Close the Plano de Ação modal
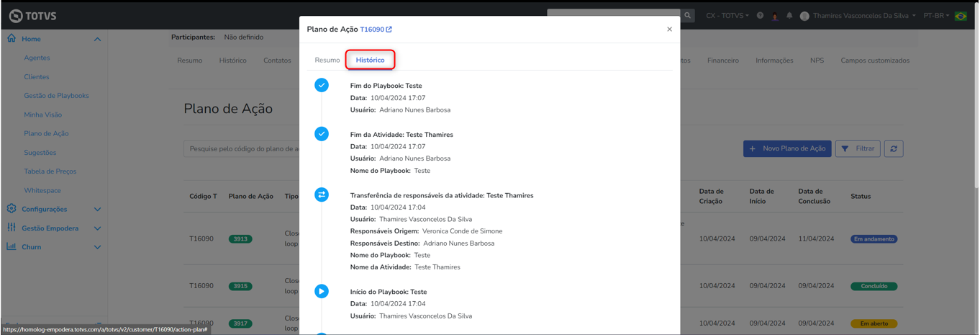The width and height of the screenshot is (980, 335). [x=669, y=30]
